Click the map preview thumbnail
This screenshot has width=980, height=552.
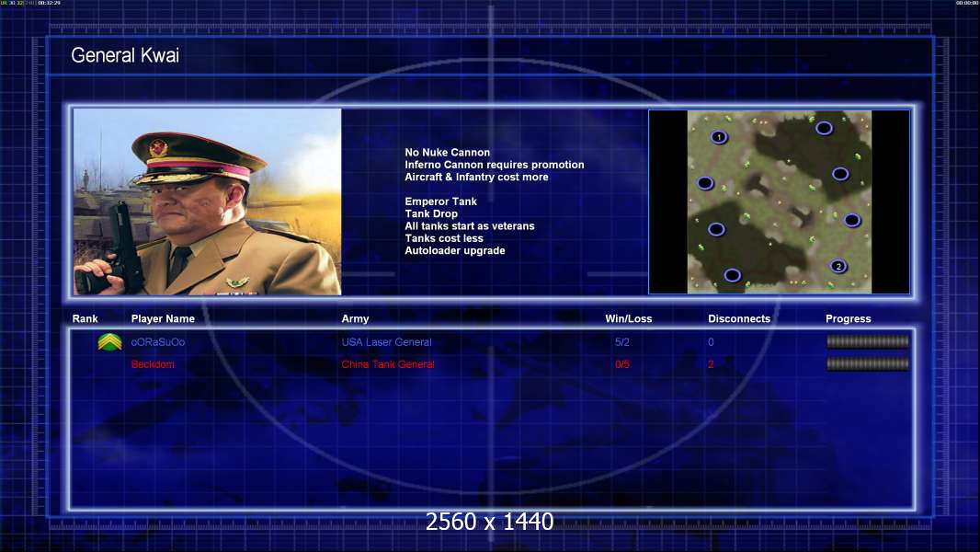coord(780,201)
